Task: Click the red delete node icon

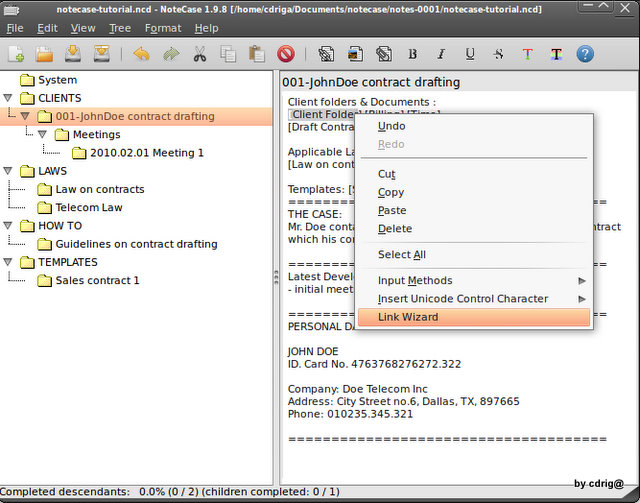Action: (x=286, y=54)
